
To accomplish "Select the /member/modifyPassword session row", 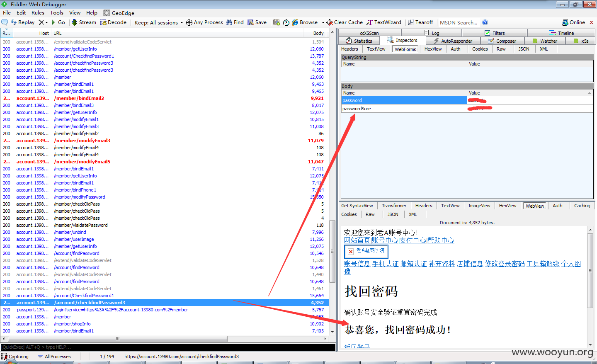I will pos(165,197).
